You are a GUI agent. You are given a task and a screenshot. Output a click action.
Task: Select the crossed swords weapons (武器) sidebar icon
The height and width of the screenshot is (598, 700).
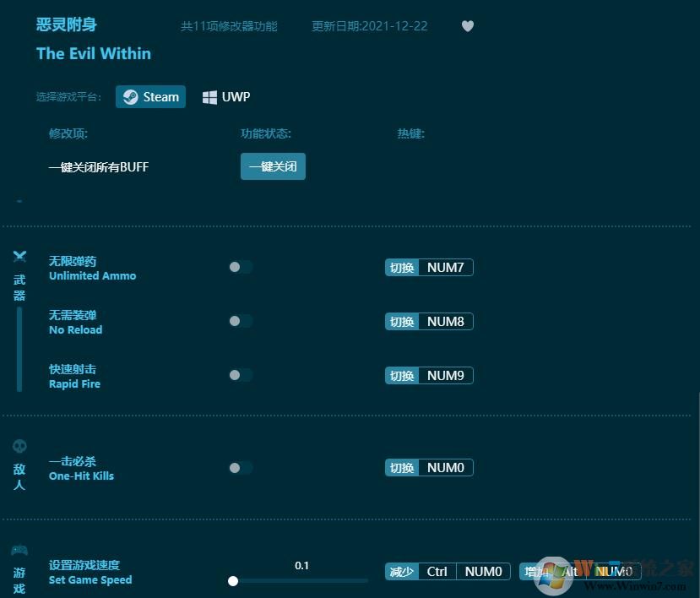pos(19,256)
